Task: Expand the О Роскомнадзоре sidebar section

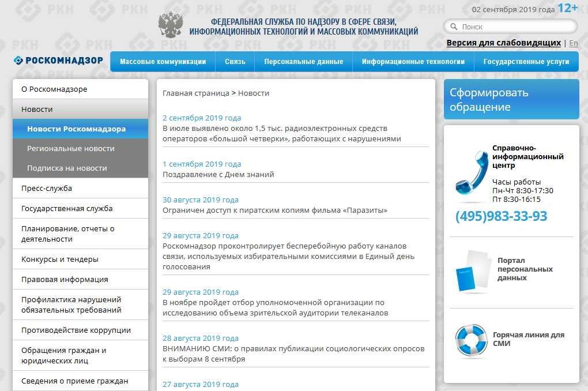Action: point(80,89)
